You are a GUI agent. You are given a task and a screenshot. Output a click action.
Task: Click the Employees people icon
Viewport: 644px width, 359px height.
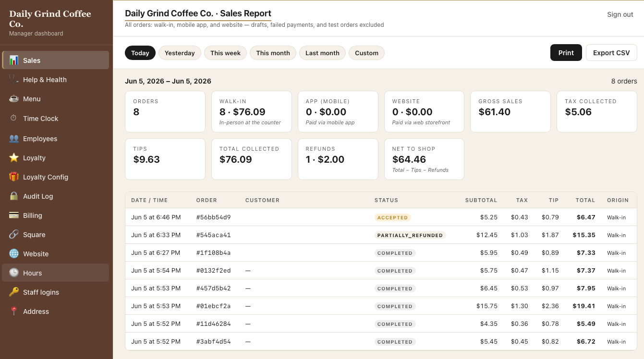point(14,139)
